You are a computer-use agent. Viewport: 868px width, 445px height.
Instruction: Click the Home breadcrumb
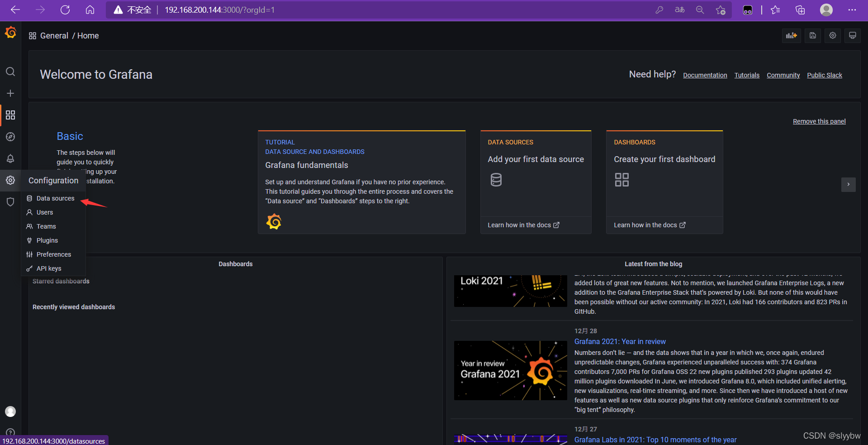[88, 36]
